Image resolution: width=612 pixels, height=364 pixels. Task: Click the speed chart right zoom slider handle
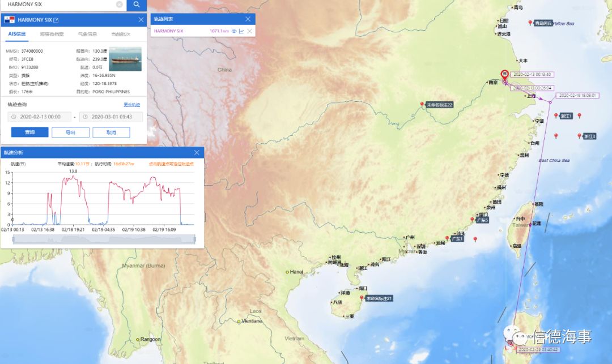194,239
